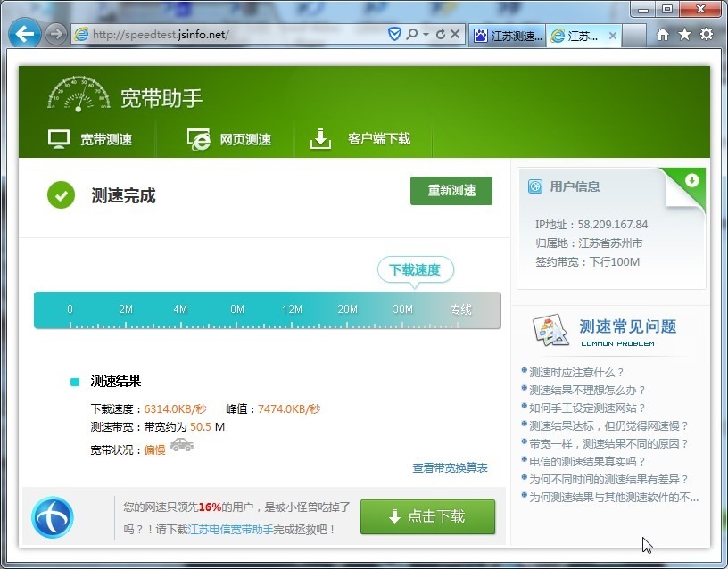Open FAQ 测速时应注意什么？

576,372
